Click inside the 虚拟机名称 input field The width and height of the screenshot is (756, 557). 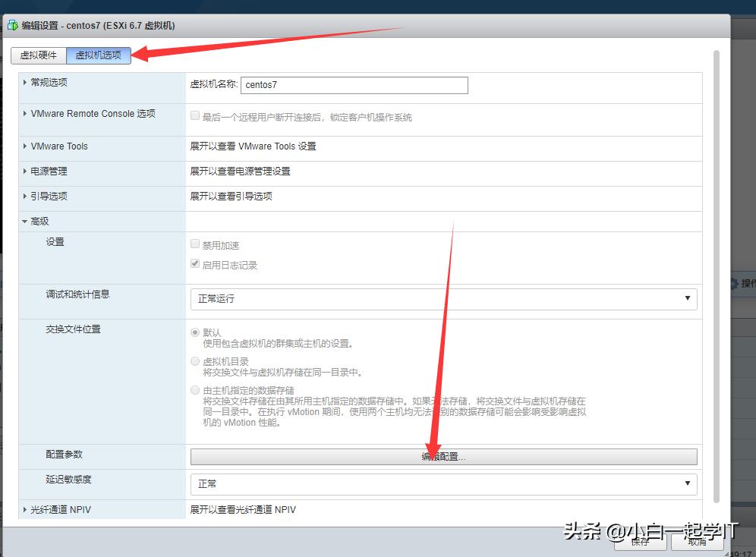pyautogui.click(x=354, y=86)
